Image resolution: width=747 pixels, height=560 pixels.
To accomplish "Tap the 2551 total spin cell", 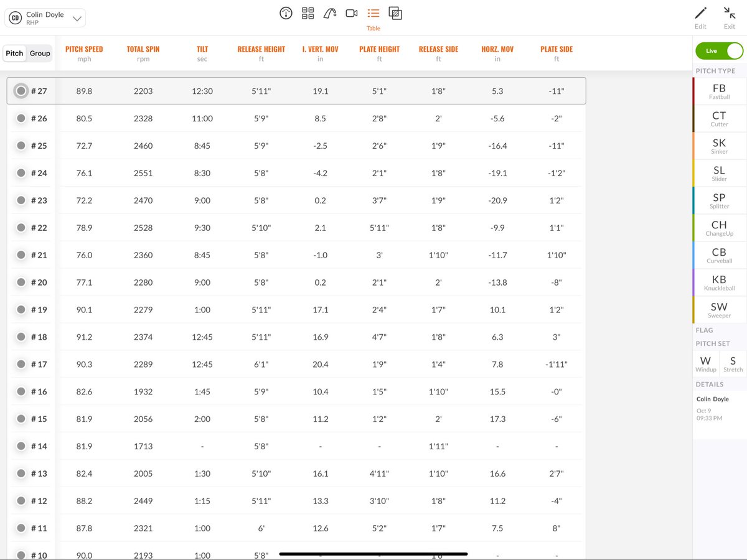I will [143, 173].
